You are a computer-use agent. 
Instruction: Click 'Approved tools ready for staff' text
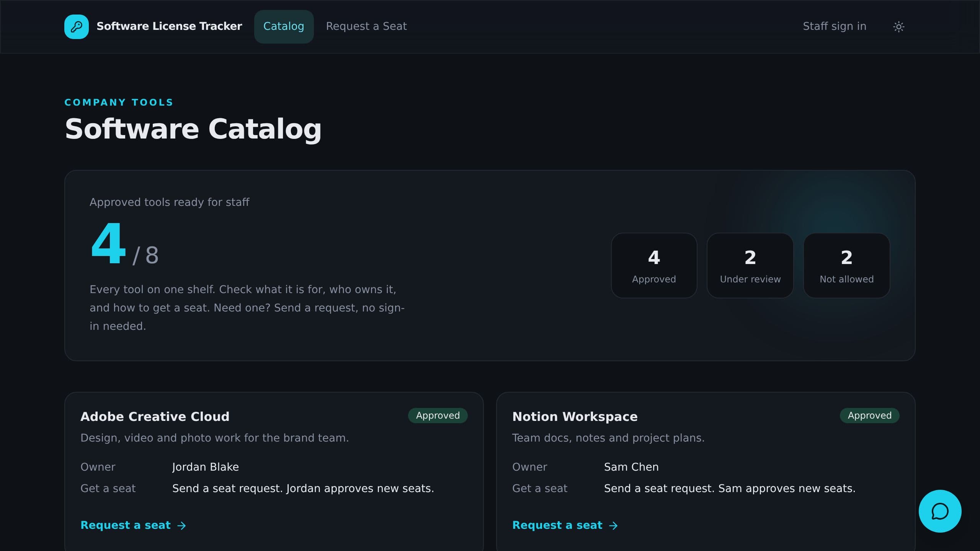click(x=169, y=202)
